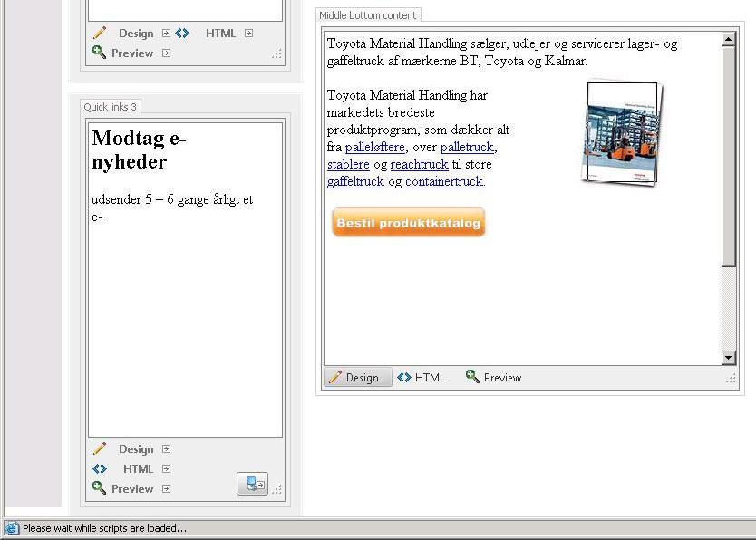Open the reachtruck link
Image resolution: width=756 pixels, height=540 pixels.
tap(419, 164)
